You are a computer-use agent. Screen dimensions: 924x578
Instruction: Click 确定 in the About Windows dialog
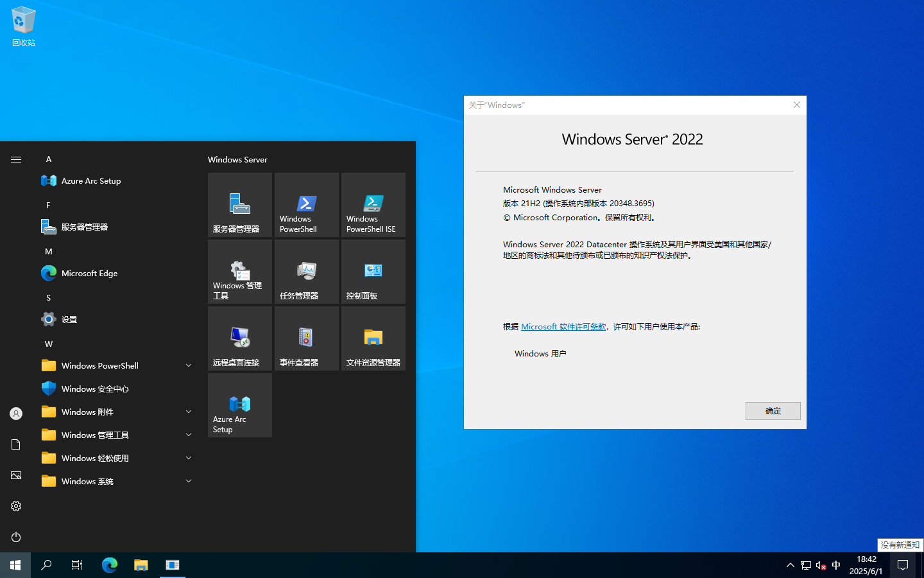[x=773, y=411]
